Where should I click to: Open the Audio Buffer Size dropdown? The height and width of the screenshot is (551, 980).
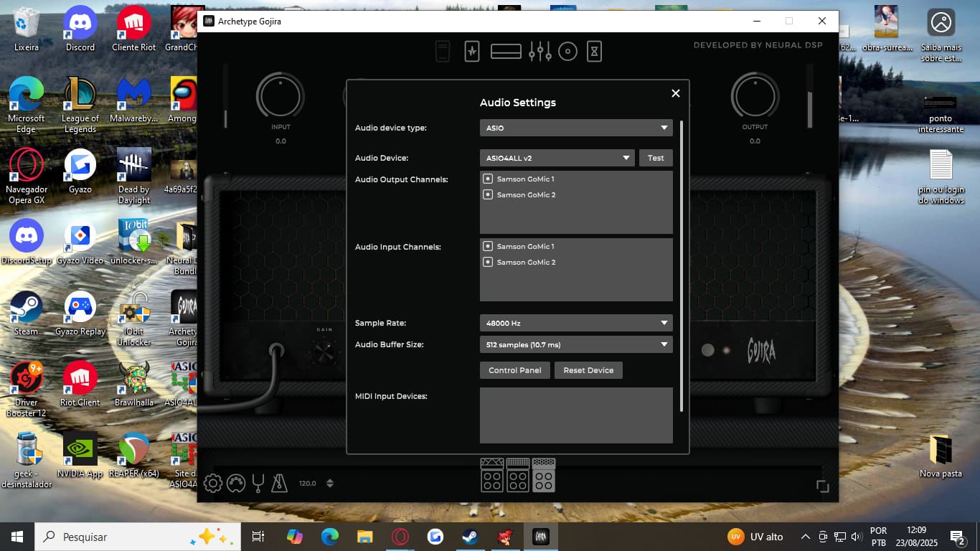pos(576,344)
